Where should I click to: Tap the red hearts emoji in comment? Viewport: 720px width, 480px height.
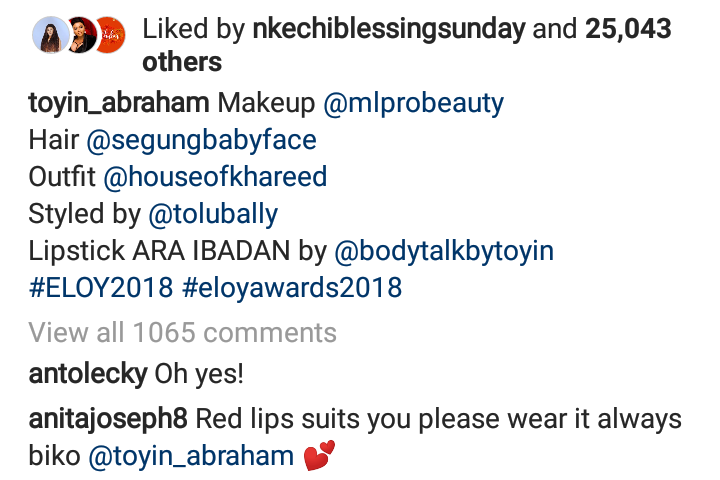click(x=319, y=457)
